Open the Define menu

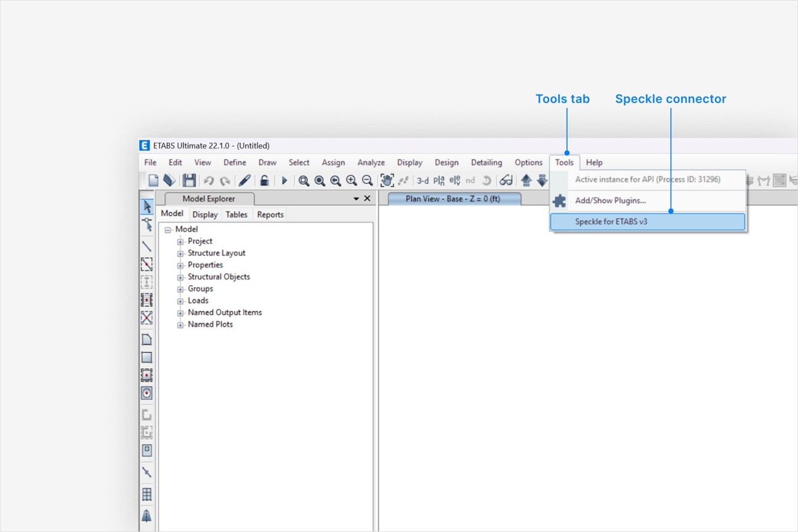[235, 163]
